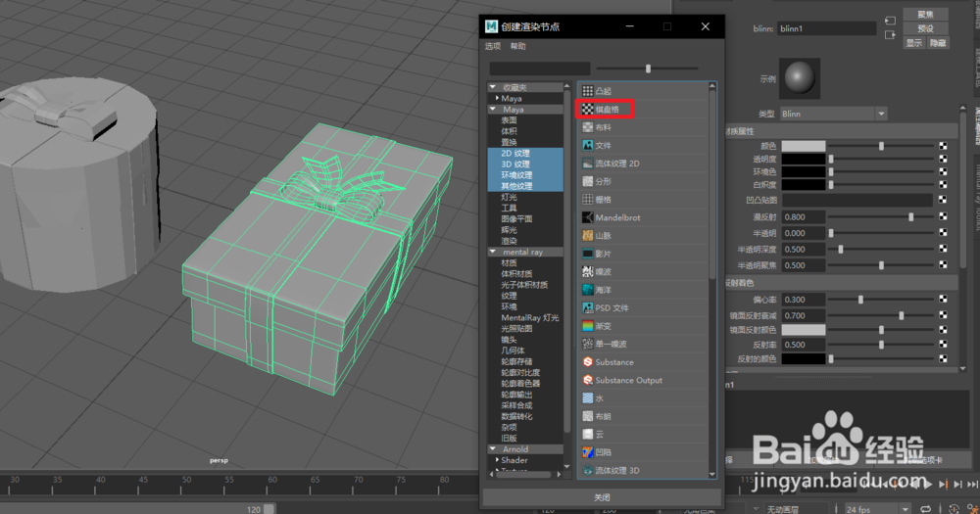This screenshot has width=980, height=514.
Task: Click the 漫反射 diffuse slider
Action: click(x=881, y=216)
